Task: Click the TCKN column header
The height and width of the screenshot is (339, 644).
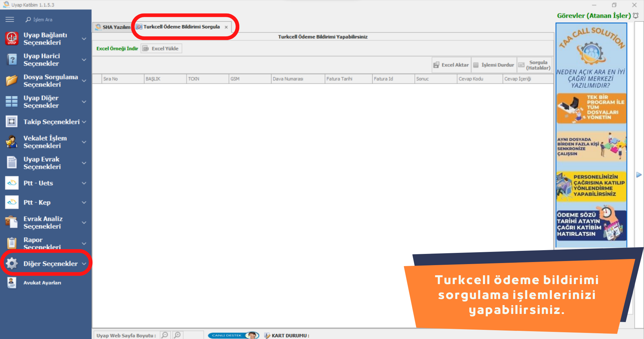Action: point(207,79)
